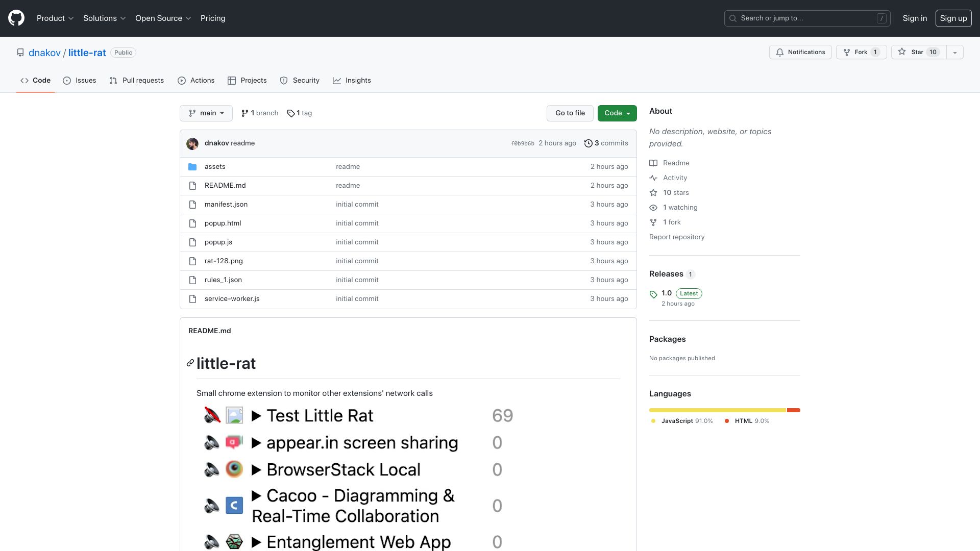Open the star lists dropdown arrow

(x=955, y=52)
